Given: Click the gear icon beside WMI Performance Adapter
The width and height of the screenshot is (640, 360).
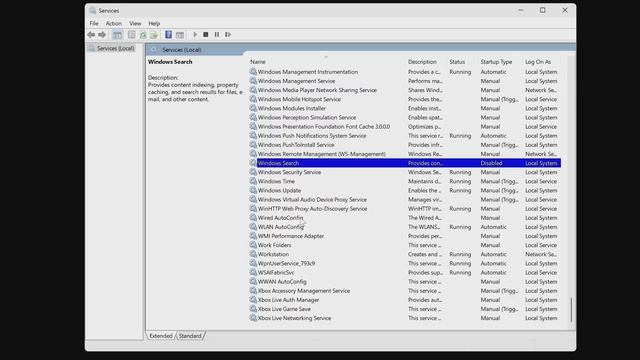Looking at the screenshot, I should [x=253, y=236].
